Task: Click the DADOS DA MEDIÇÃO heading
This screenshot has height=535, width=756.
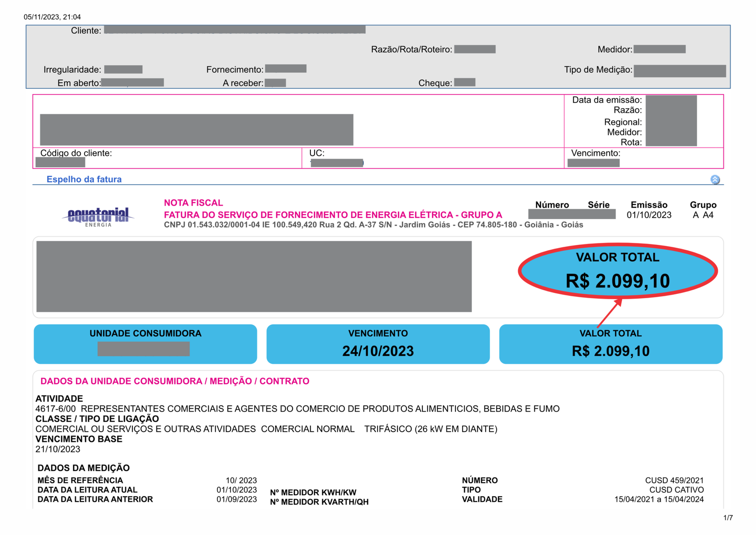Action: pos(84,468)
